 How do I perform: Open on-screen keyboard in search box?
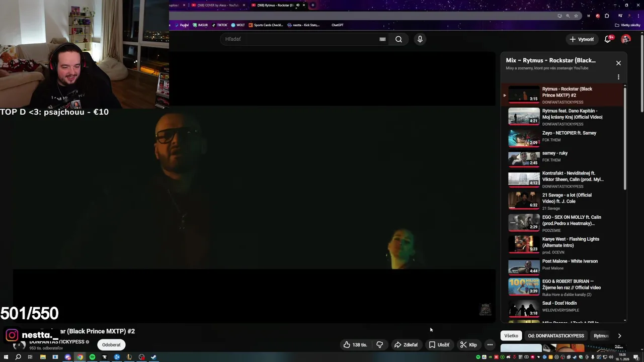pos(382,39)
